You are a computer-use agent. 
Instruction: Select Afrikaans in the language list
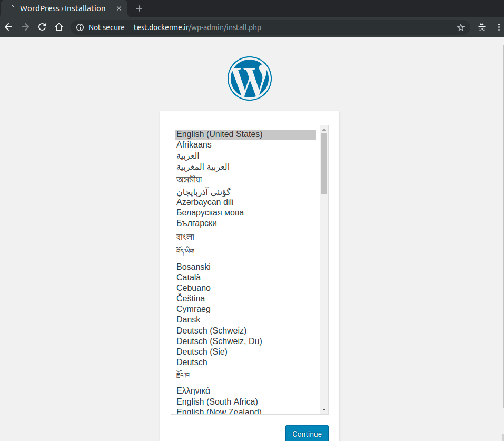point(245,145)
